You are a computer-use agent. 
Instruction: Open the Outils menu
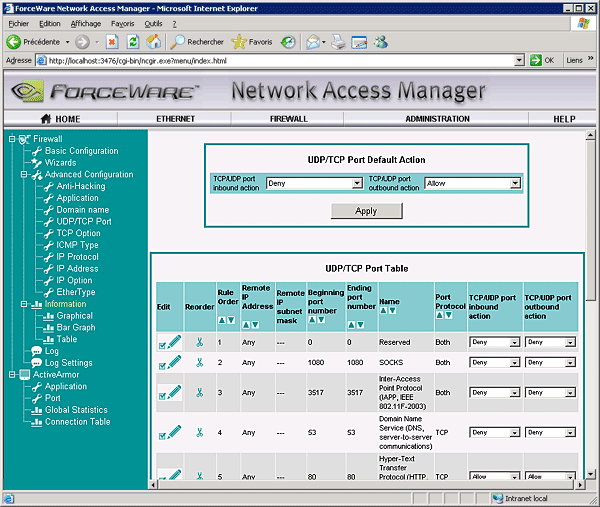[x=153, y=24]
